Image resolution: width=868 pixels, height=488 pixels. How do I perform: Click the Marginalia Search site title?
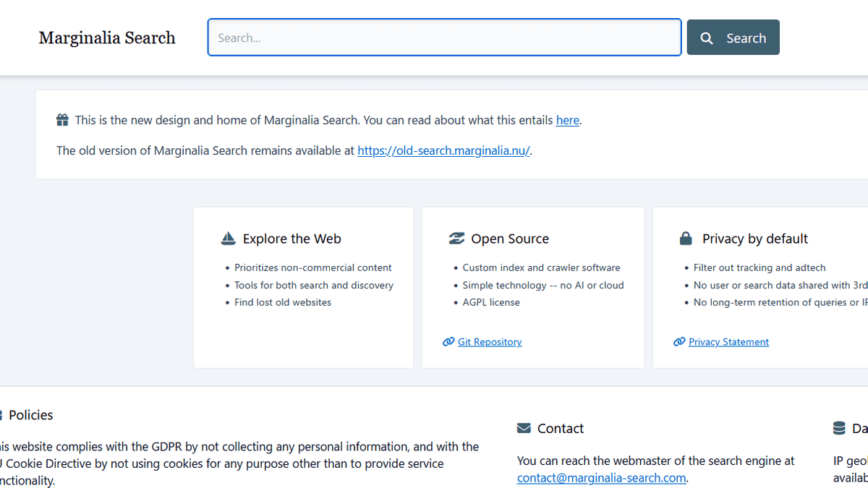107,38
